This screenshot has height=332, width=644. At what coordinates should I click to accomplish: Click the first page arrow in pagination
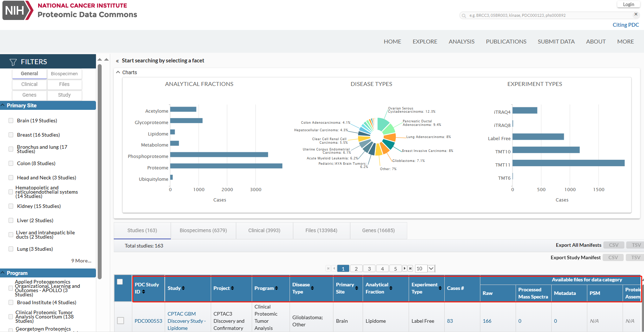[x=328, y=269]
